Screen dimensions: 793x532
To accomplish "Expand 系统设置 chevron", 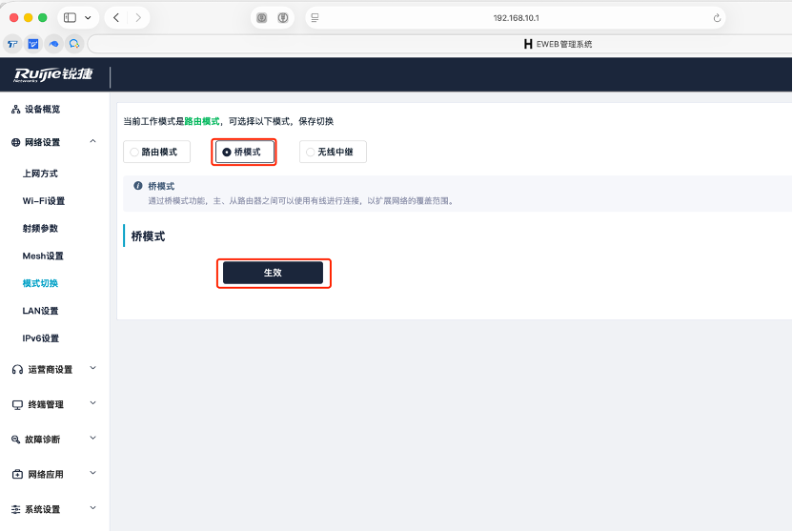I will (x=93, y=508).
